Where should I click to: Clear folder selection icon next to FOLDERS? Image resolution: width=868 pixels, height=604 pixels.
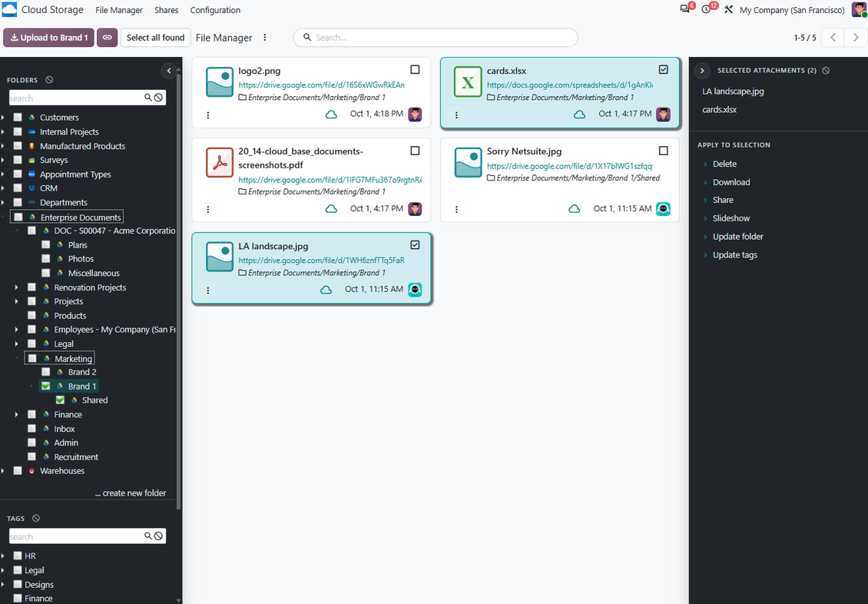pyautogui.click(x=49, y=80)
